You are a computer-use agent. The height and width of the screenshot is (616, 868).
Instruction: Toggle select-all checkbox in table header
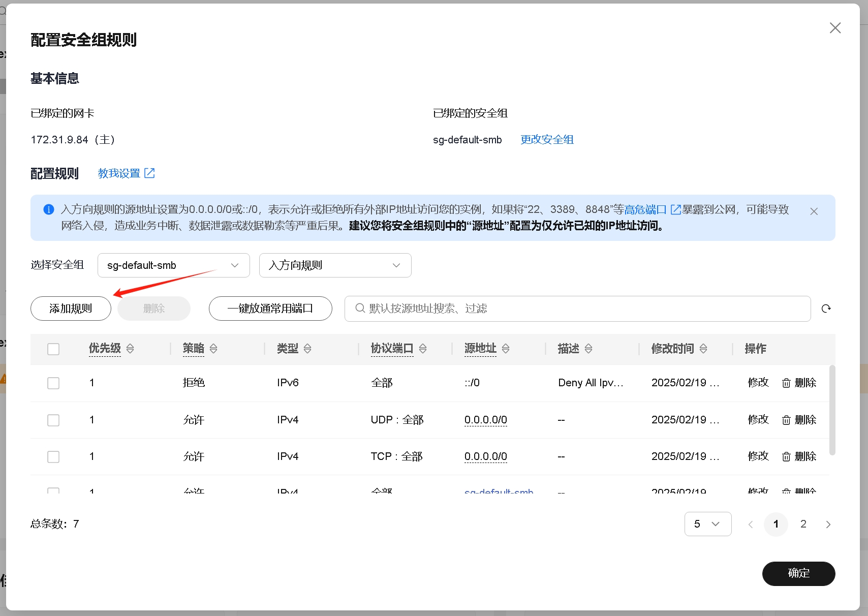[53, 349]
